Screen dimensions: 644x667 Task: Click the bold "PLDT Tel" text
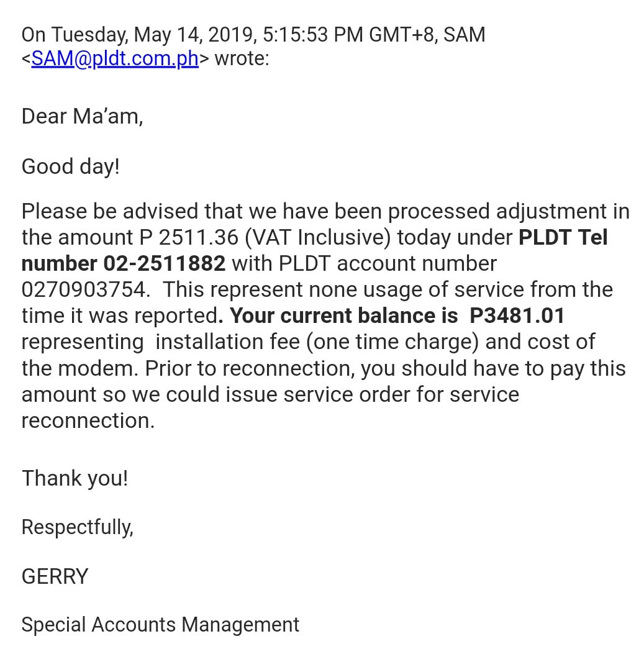coord(563,237)
